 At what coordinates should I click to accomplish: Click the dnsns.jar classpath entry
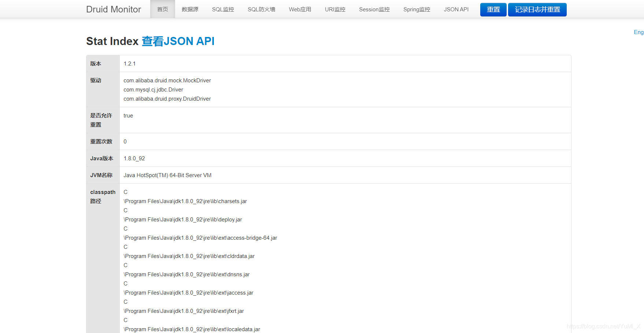pyautogui.click(x=186, y=274)
